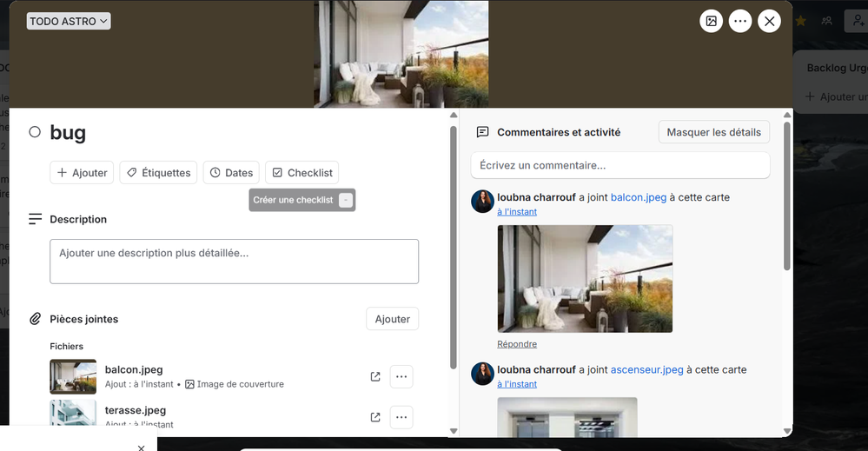
Task: Click Ajouter in Pièces jointes section
Action: pyautogui.click(x=393, y=319)
